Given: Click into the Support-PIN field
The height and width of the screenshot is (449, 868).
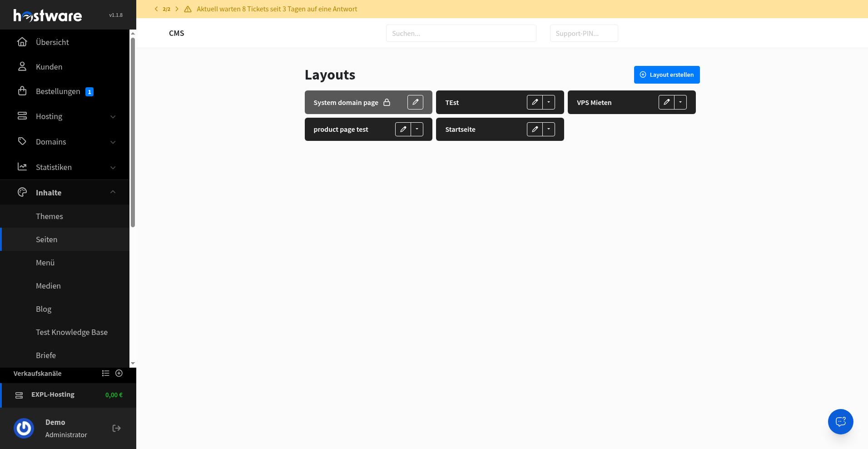Looking at the screenshot, I should [x=584, y=33].
